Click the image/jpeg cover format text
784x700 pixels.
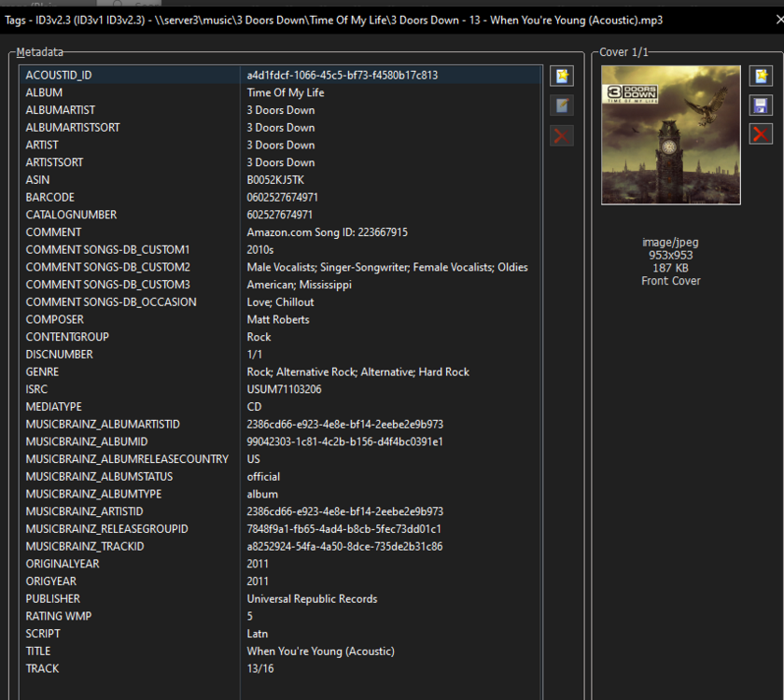point(670,243)
